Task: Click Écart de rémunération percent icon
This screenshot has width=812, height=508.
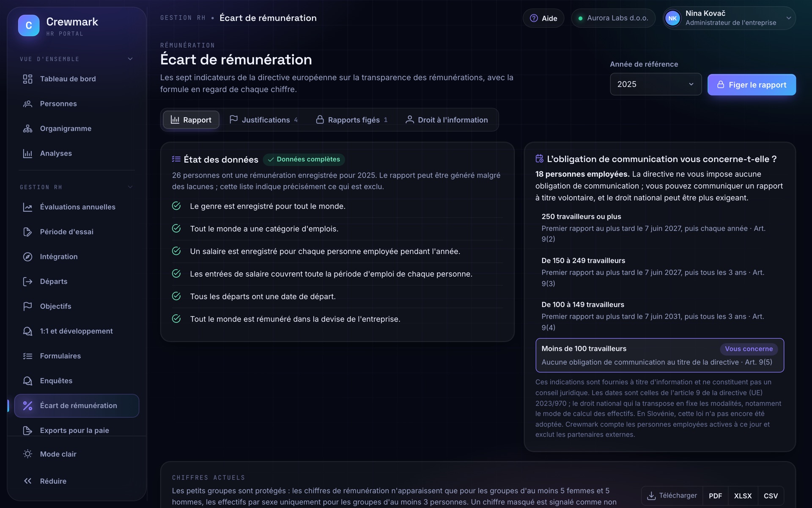Action: (x=27, y=406)
